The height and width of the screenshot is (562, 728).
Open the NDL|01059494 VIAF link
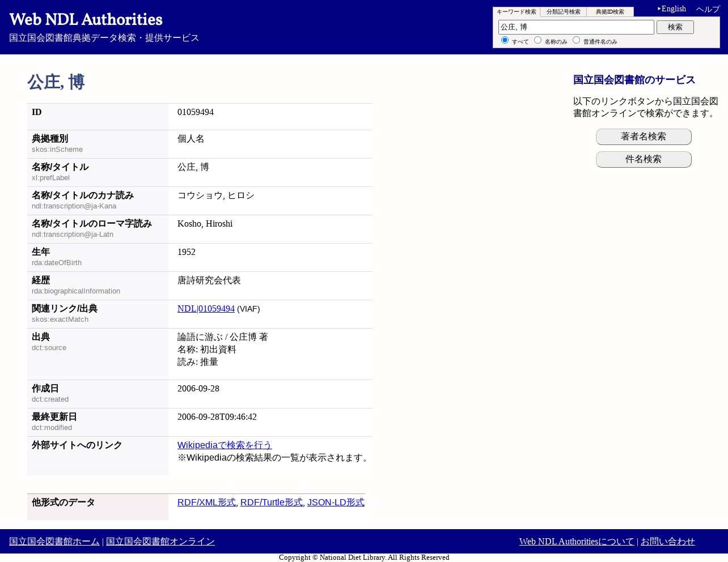(206, 309)
